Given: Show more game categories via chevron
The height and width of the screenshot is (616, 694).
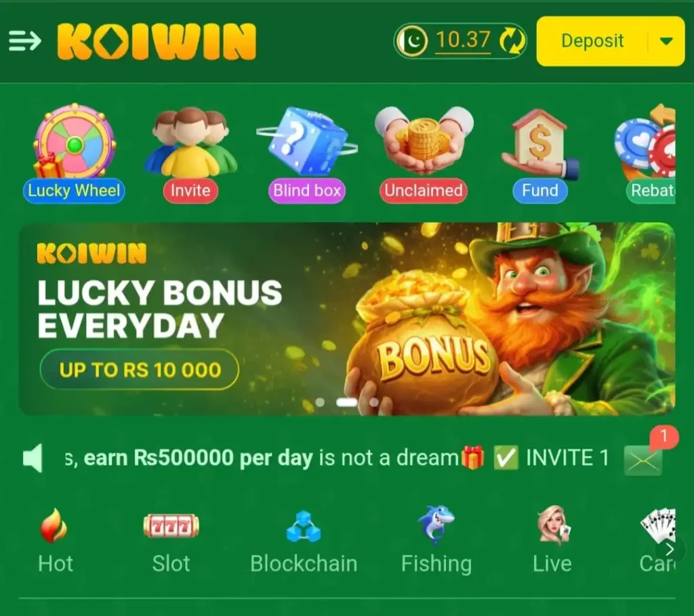Looking at the screenshot, I should click(x=670, y=549).
